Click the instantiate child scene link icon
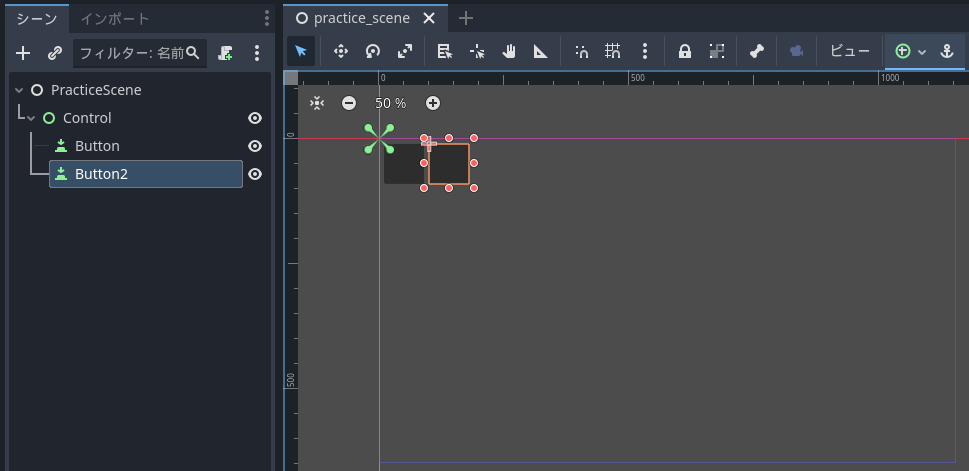Screen dimensions: 969x471 pos(55,53)
